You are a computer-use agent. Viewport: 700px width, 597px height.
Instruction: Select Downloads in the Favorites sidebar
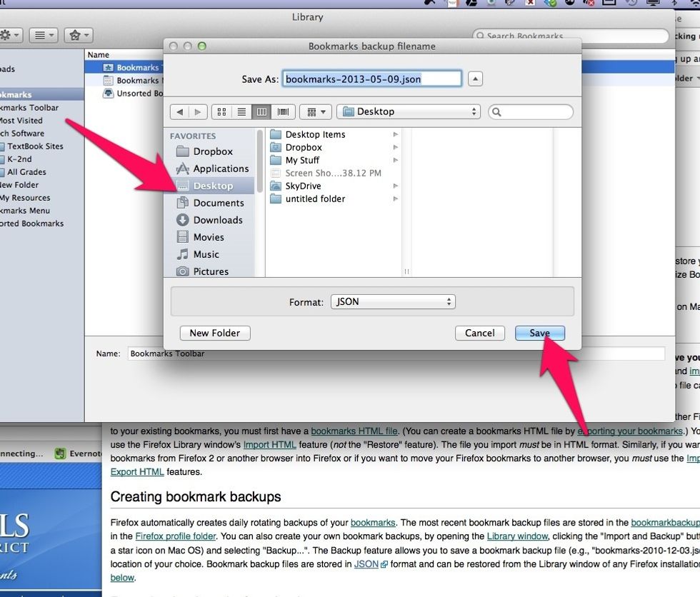pos(217,220)
